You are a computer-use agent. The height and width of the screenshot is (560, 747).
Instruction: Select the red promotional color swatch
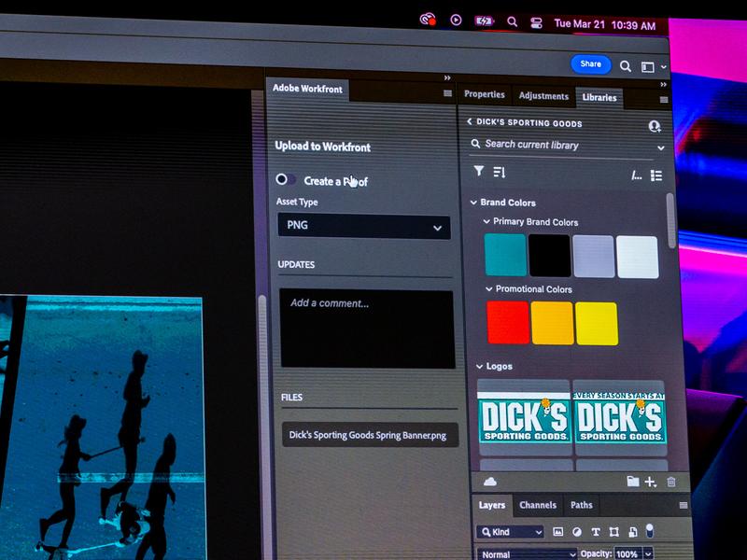pos(508,322)
